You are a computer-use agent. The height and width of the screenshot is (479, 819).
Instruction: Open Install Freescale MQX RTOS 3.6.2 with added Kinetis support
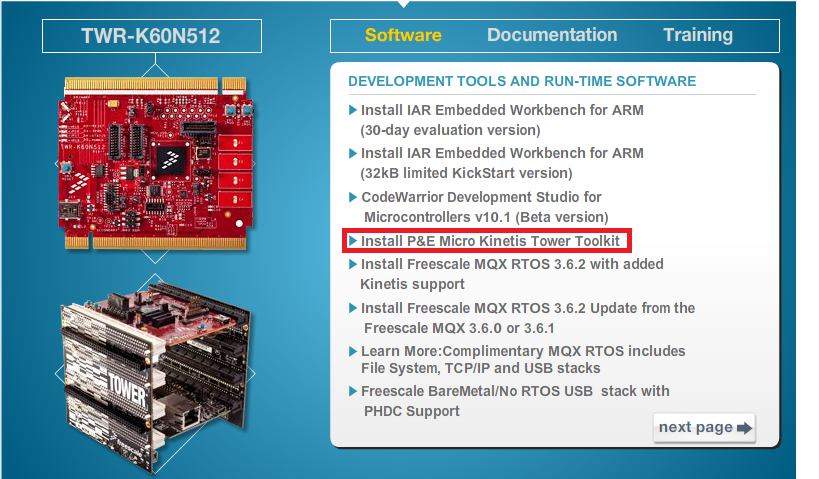pos(511,274)
